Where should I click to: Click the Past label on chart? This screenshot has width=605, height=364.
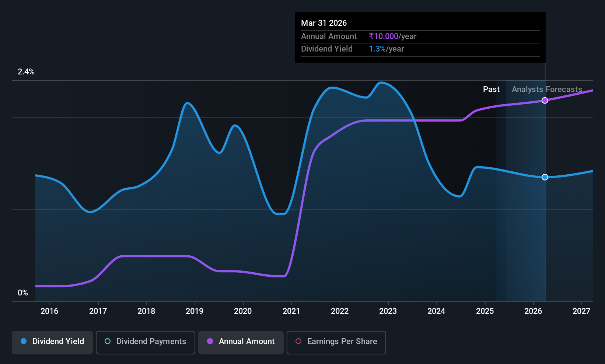coord(491,90)
